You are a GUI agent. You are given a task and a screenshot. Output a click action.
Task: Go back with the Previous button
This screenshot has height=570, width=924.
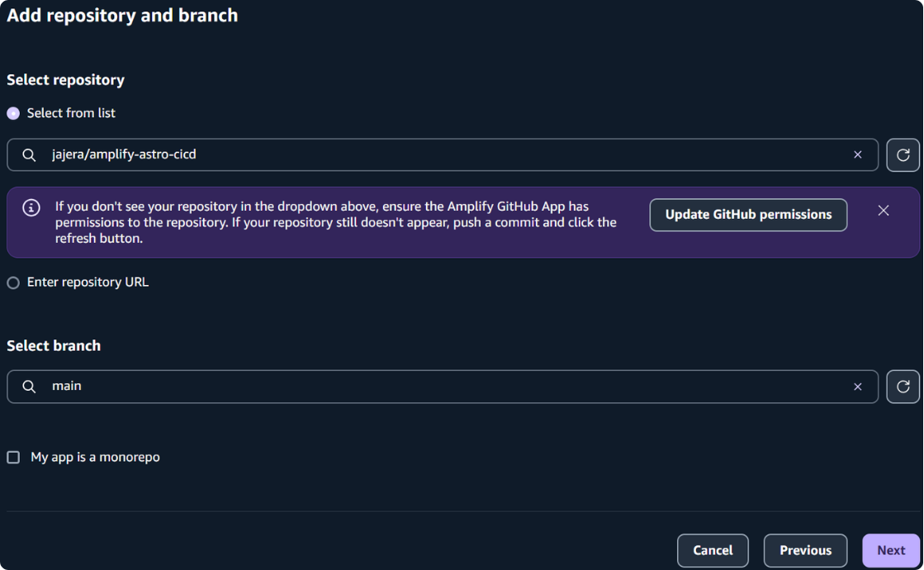pyautogui.click(x=805, y=550)
